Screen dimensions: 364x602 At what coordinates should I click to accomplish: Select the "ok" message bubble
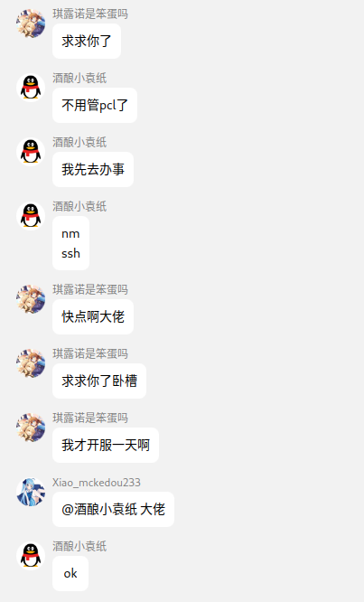pos(70,573)
